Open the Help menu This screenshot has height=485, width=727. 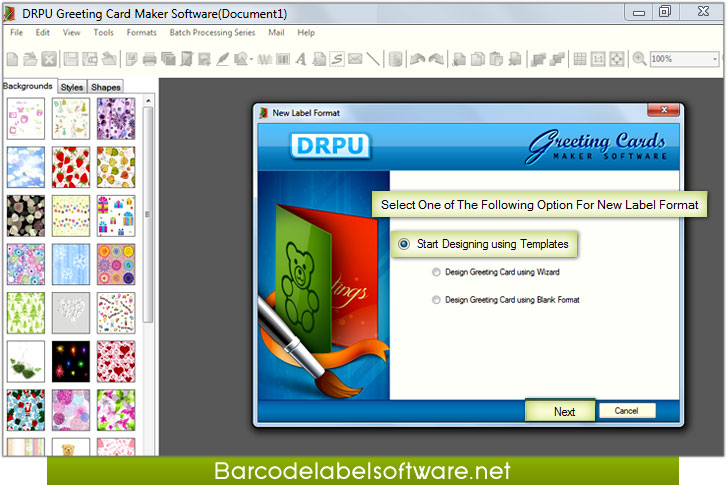click(x=306, y=32)
